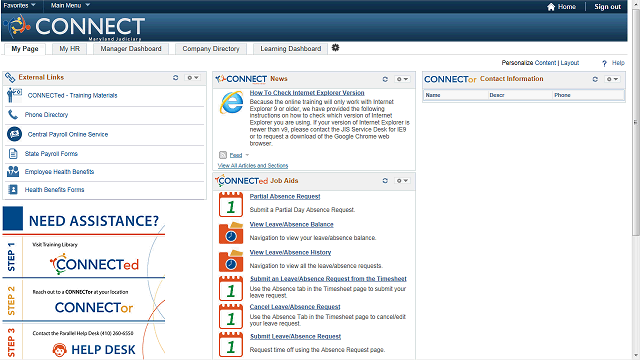The width and height of the screenshot is (640, 360).
Task: Open the Main Menu dropdown
Action: [x=70, y=5]
